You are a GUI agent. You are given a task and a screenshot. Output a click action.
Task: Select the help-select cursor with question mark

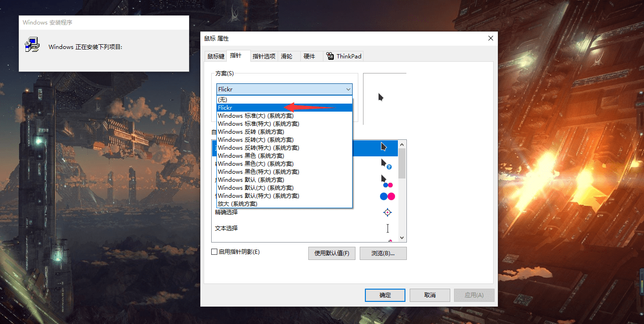click(x=386, y=164)
